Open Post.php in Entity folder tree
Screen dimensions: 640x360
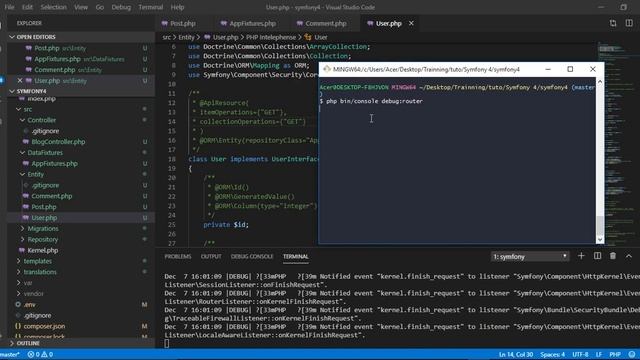point(44,207)
